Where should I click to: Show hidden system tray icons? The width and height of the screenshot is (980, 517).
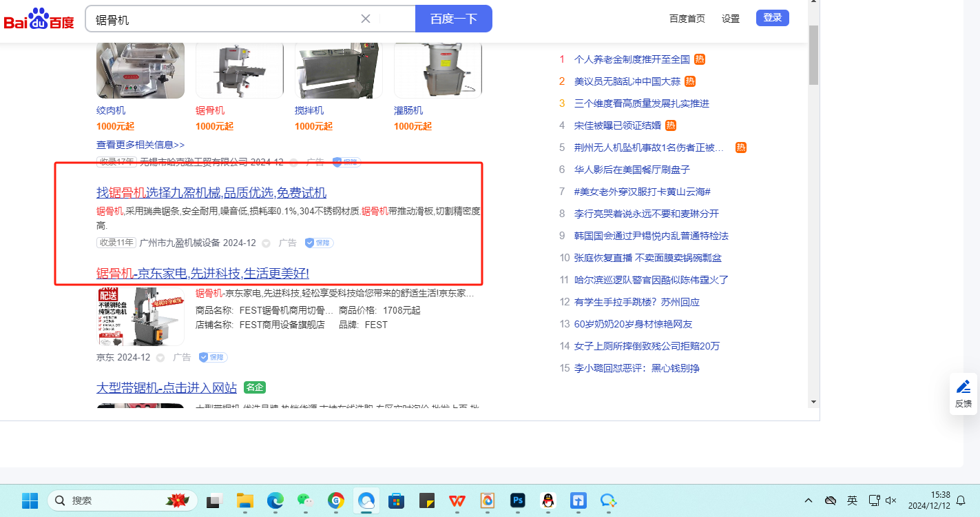[x=809, y=500]
